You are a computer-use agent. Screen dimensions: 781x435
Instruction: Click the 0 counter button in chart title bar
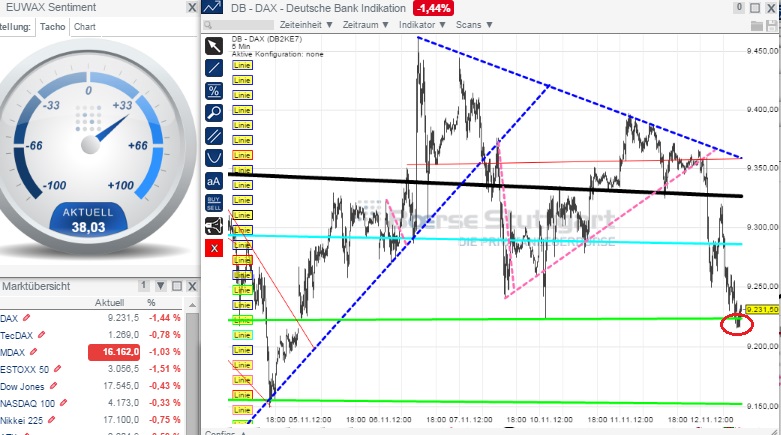tap(739, 7)
